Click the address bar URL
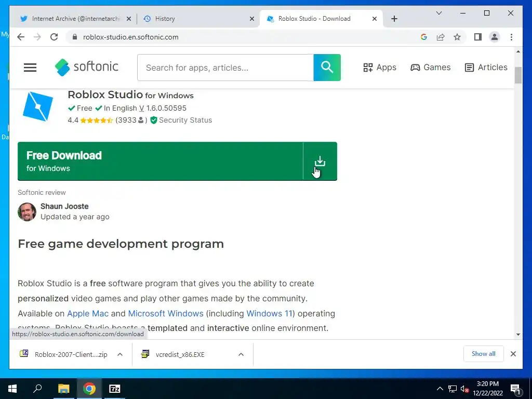The width and height of the screenshot is (532, 399). (130, 37)
